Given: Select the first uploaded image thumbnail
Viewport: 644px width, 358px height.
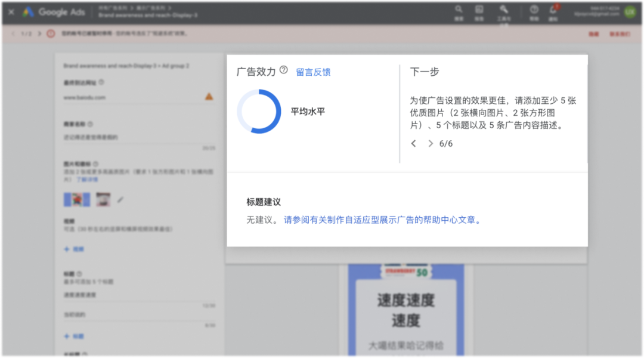Looking at the screenshot, I should (77, 199).
